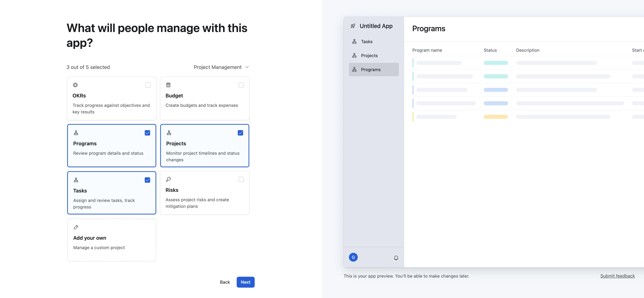The width and height of the screenshot is (644, 298).
Task: Open Tasks in the preview sidebar
Action: [366, 42]
